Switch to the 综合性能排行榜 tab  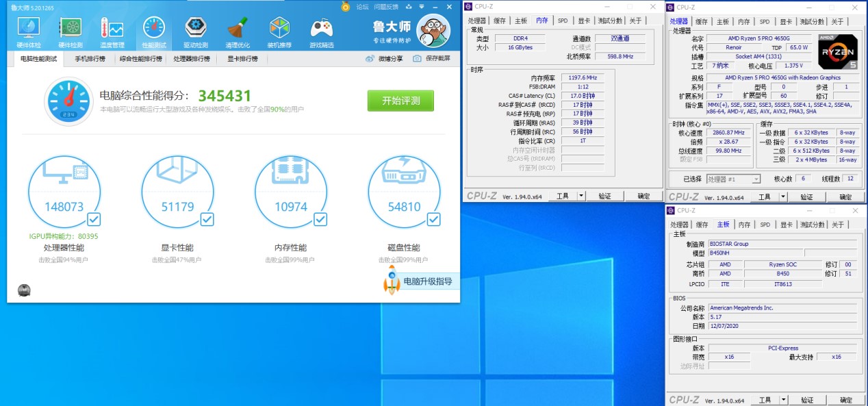141,59
